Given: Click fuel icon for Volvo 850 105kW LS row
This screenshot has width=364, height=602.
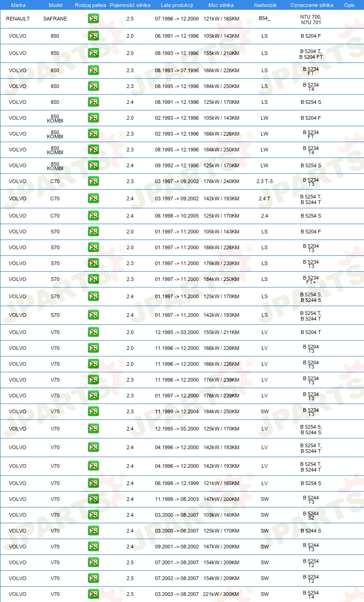Looking at the screenshot, I should coord(93,36).
